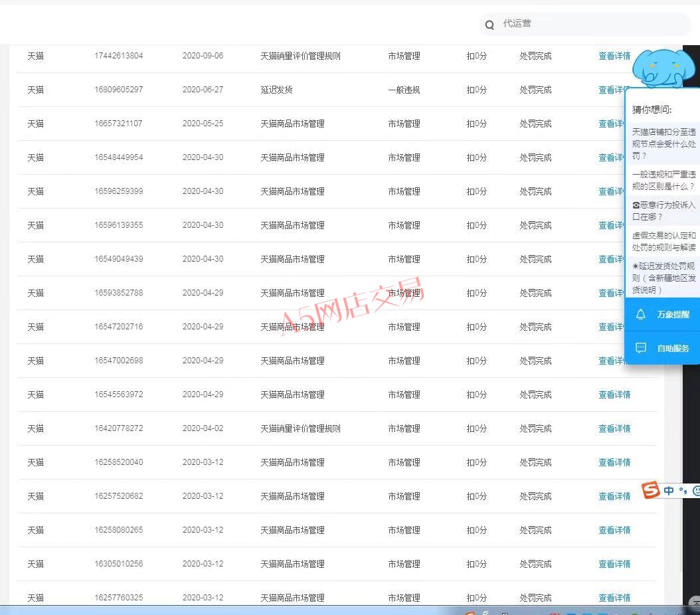700x615 pixels.
Task: Click 天猫销量评价管理规则 in row 17442613804
Action: pyautogui.click(x=300, y=56)
